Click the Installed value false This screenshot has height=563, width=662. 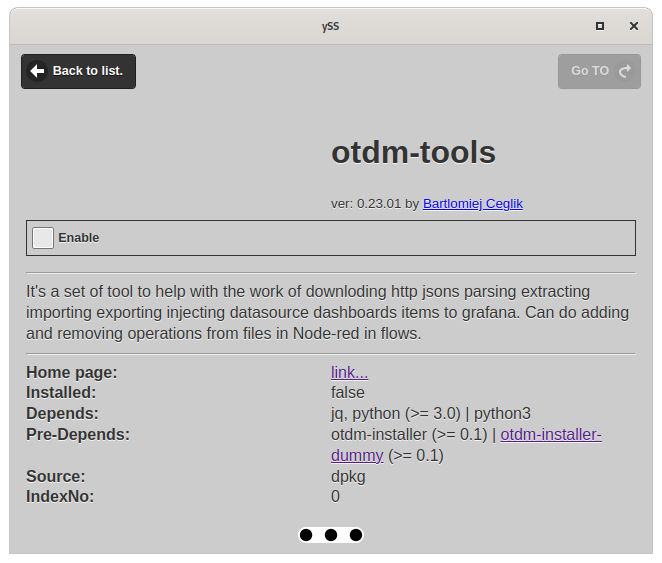347,393
